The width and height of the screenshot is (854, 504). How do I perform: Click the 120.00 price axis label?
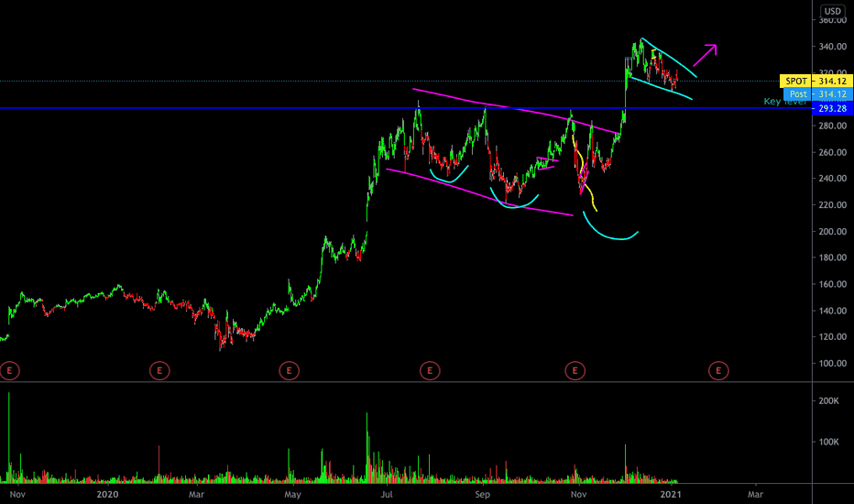point(833,337)
